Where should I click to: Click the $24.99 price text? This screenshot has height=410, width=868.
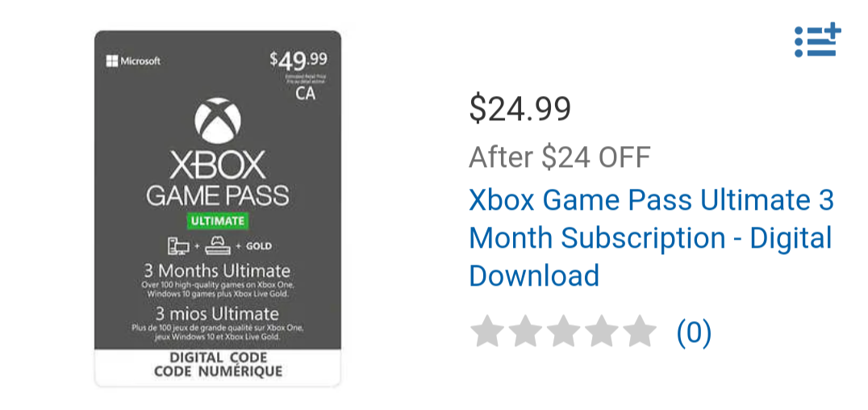(x=520, y=109)
